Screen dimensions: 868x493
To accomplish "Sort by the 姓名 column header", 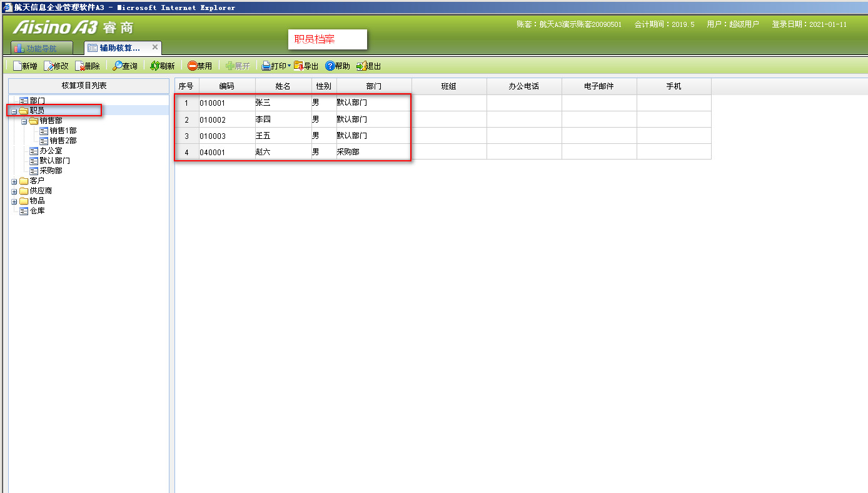I will [x=283, y=86].
